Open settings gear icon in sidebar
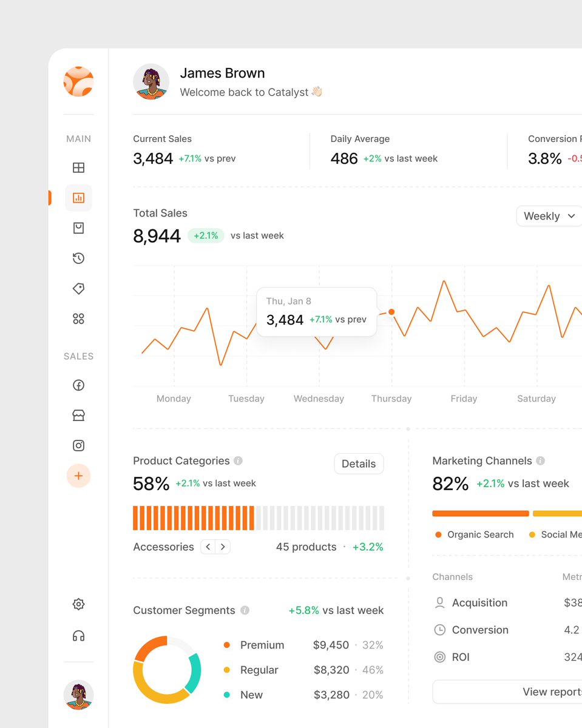The width and height of the screenshot is (582, 728). (78, 604)
